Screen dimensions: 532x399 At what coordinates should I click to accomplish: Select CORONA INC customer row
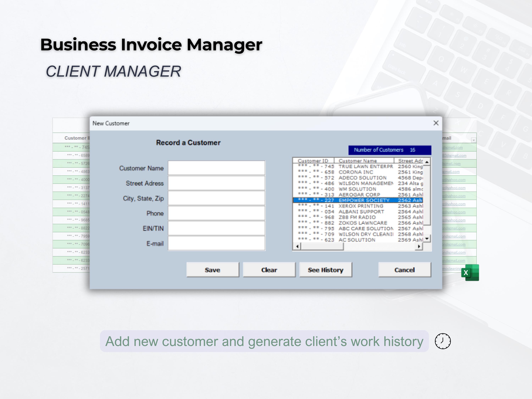358,172
